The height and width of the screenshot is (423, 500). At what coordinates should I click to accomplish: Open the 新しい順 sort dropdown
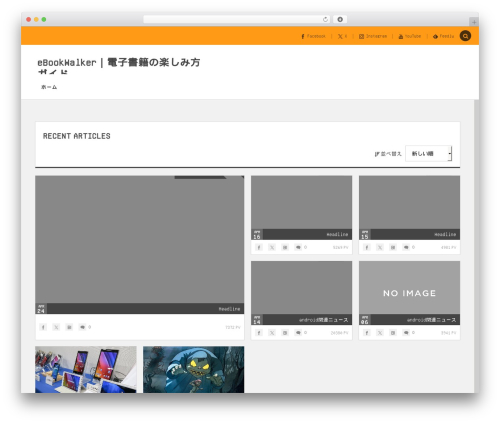(x=428, y=154)
